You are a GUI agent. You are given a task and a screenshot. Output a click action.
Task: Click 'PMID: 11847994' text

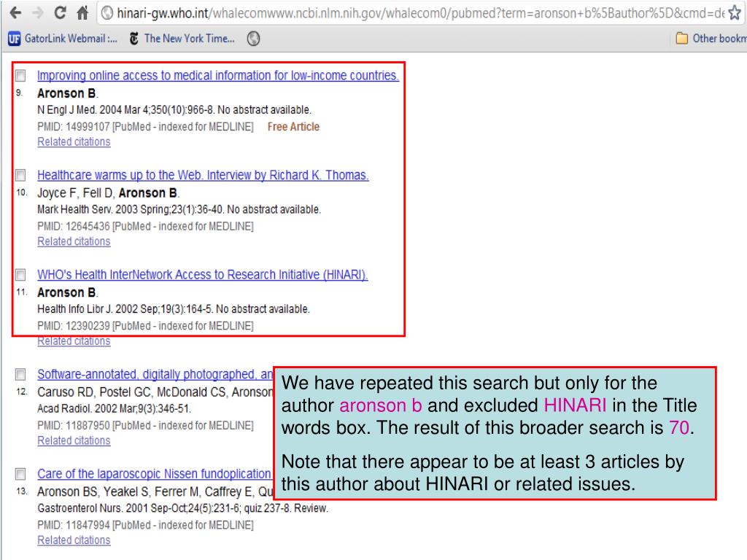(74, 525)
